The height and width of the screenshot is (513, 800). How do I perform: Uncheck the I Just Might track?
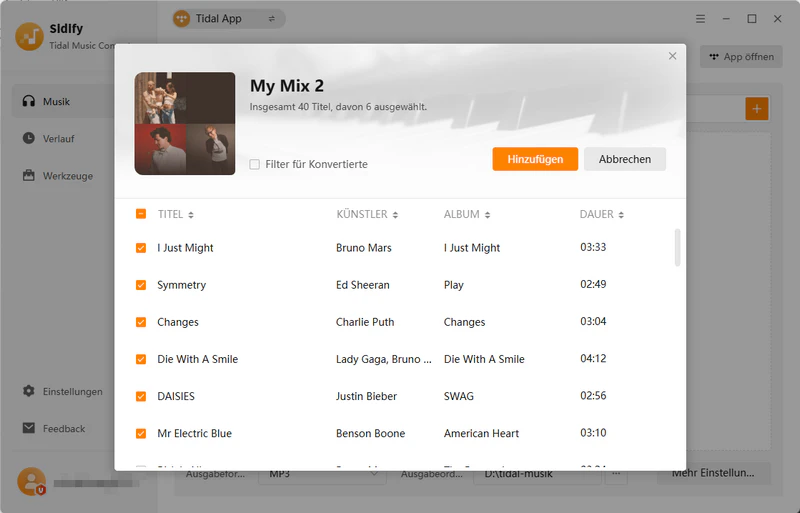(141, 248)
